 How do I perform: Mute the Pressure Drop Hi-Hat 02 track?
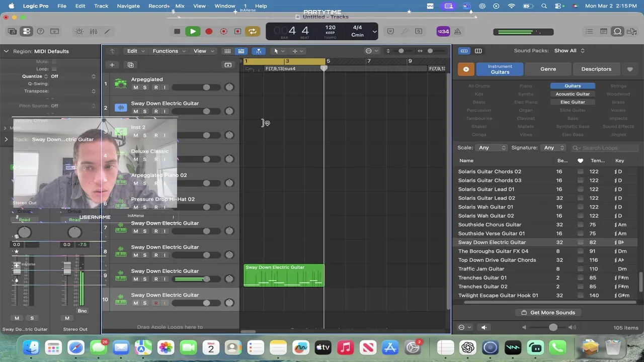pos(135,207)
